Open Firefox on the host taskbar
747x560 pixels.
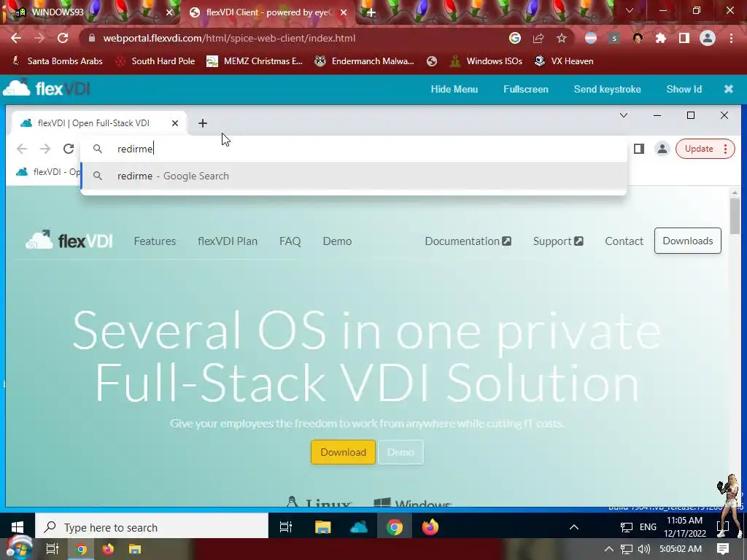108,550
